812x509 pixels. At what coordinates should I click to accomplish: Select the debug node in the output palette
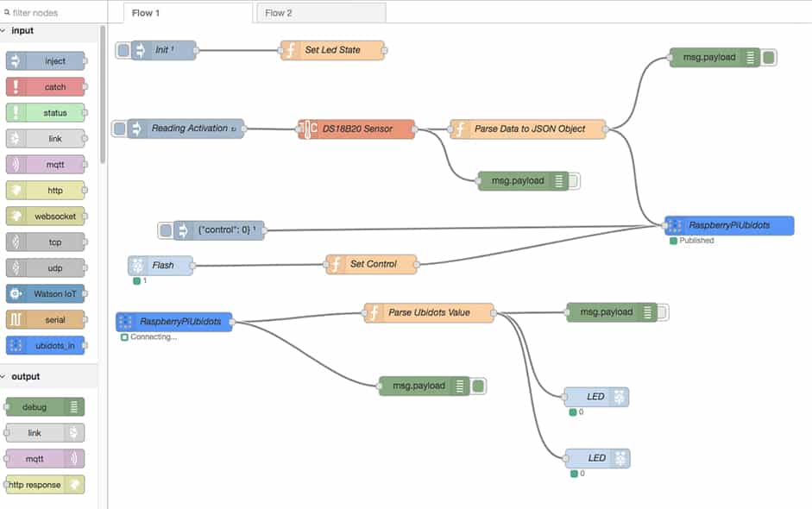45,407
